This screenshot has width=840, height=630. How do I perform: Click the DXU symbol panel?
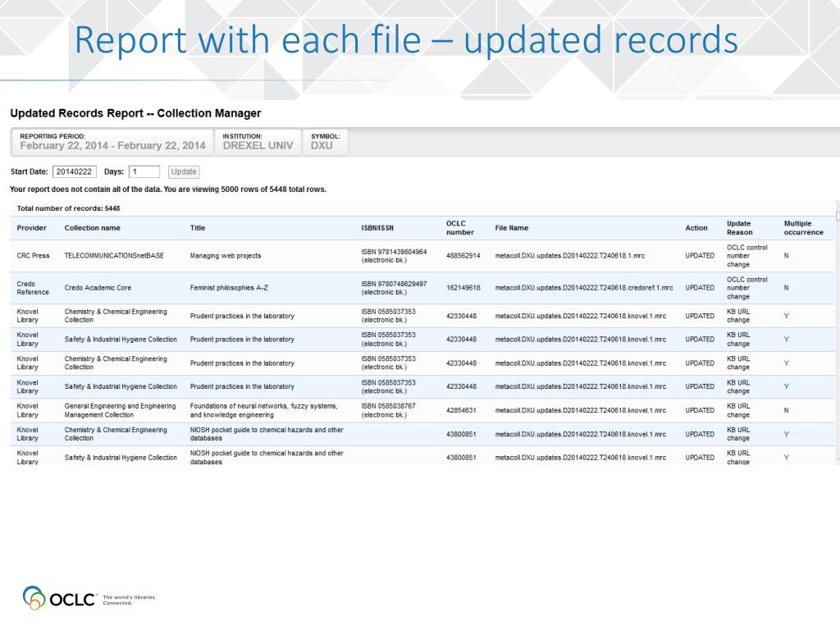[x=325, y=143]
